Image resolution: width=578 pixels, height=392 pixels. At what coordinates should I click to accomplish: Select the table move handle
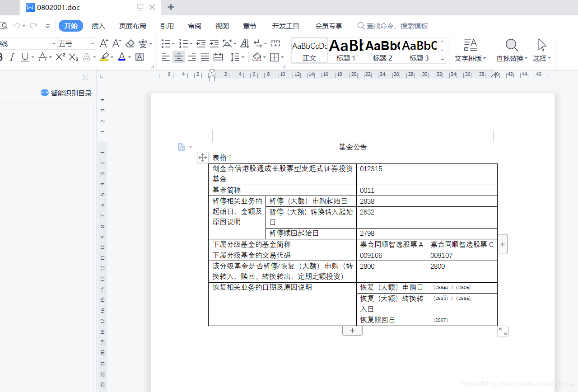203,157
